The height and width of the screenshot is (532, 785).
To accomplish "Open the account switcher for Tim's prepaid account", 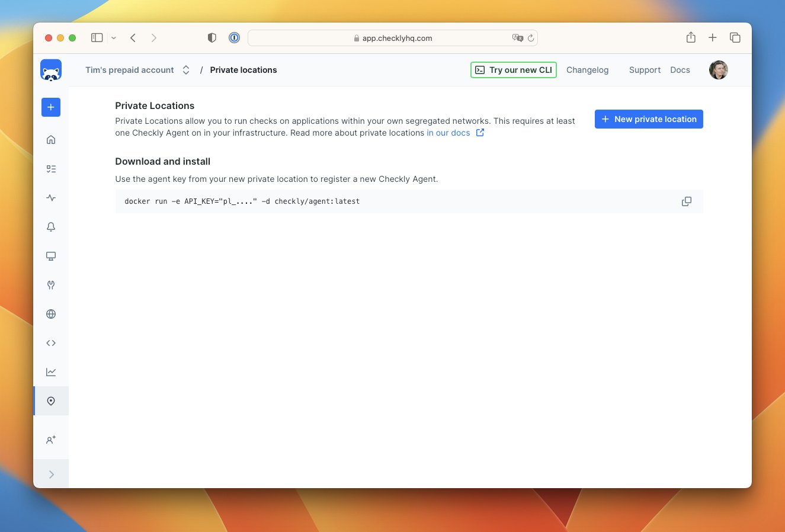I will click(x=137, y=70).
